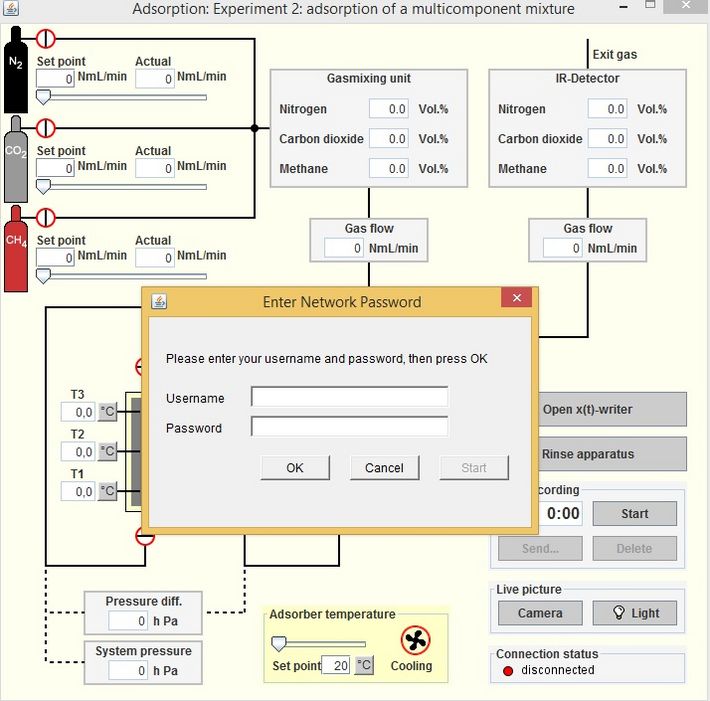Toggle the N2 line valve symbol
710x701 pixels.
[x=46, y=39]
